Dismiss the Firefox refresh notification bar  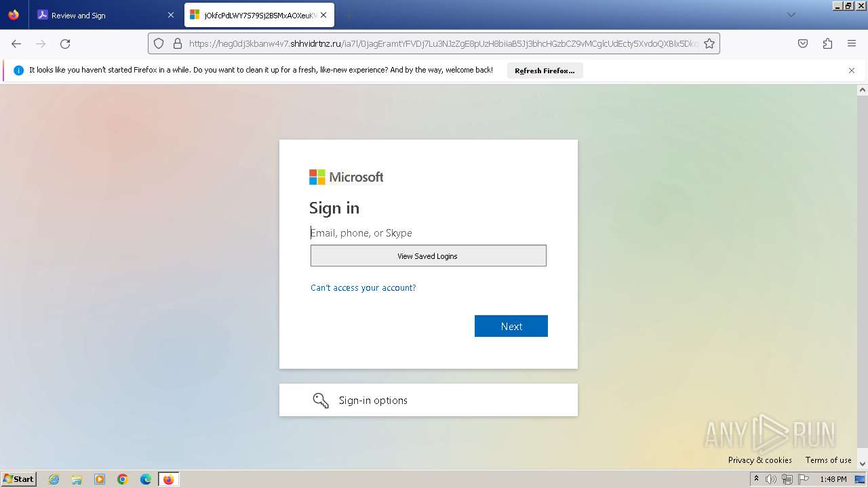[852, 70]
